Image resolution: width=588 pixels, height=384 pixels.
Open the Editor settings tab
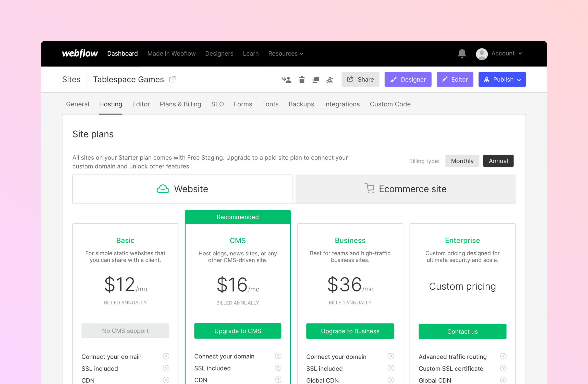coord(141,104)
